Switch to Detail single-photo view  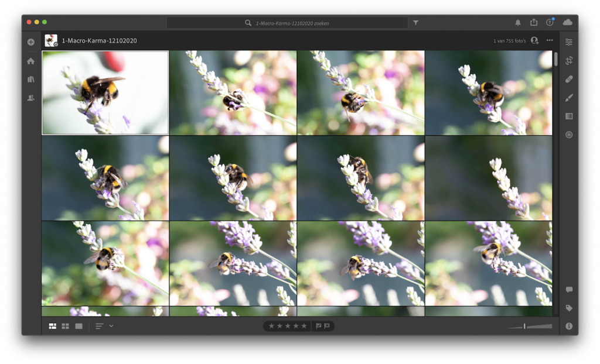click(x=79, y=326)
